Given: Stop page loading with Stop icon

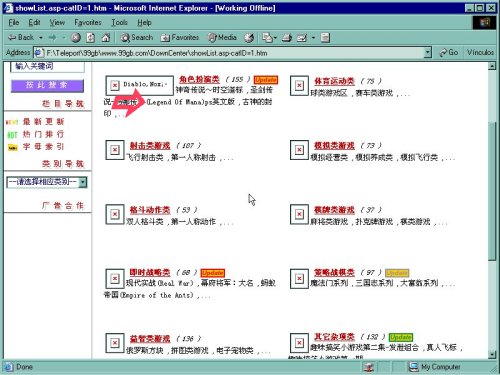Looking at the screenshot, I should [x=76, y=38].
